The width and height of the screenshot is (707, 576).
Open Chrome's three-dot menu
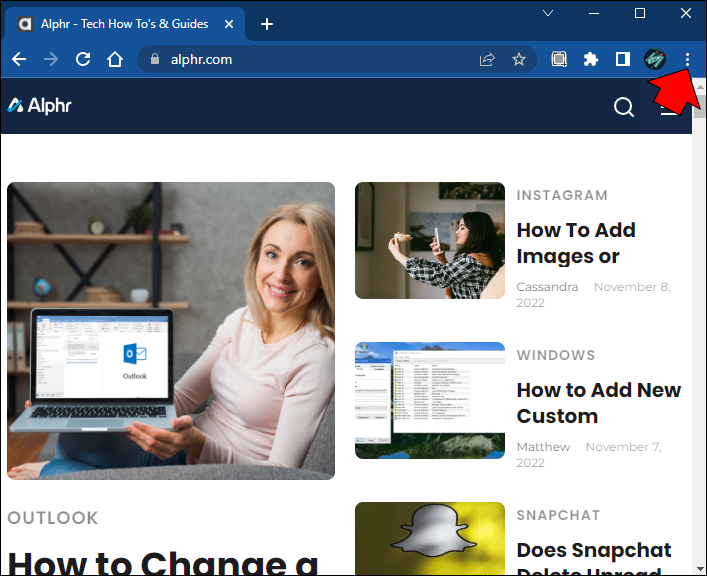tap(687, 59)
